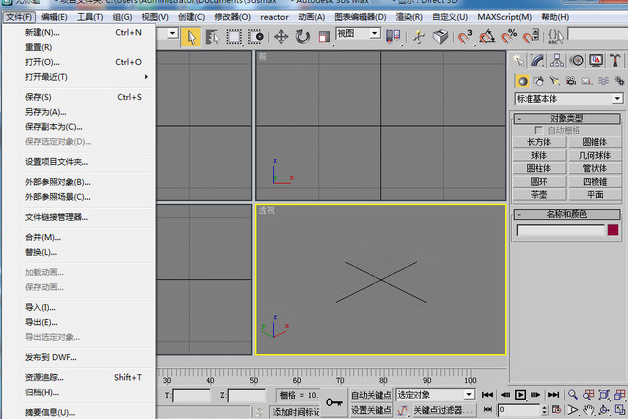Activate the viewport Zoom magnifier tool
The width and height of the screenshot is (628, 419).
click(x=573, y=395)
